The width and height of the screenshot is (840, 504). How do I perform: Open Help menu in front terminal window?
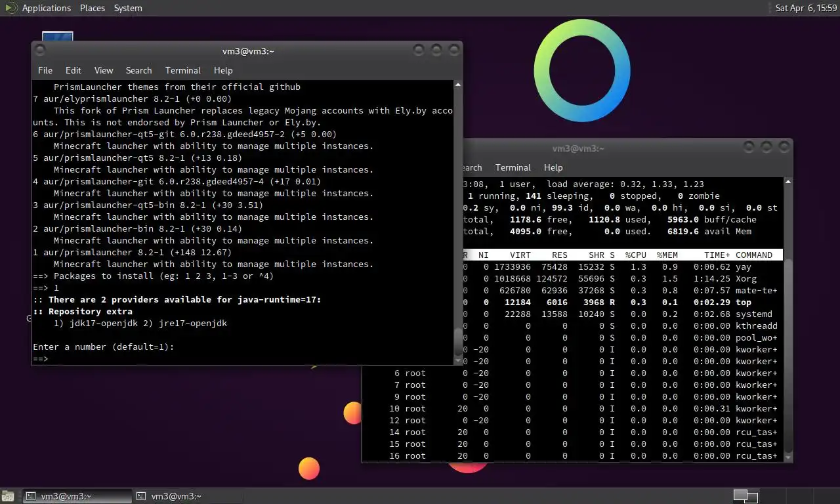click(223, 70)
